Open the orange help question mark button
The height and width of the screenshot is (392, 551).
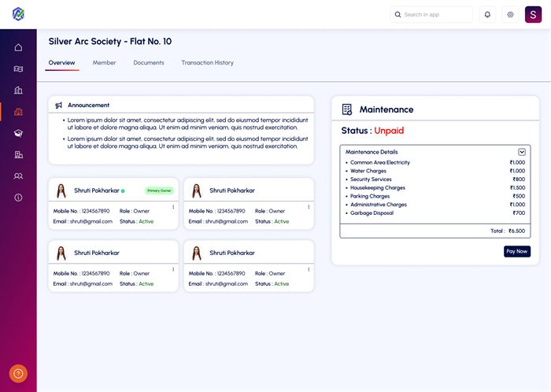[x=18, y=374]
